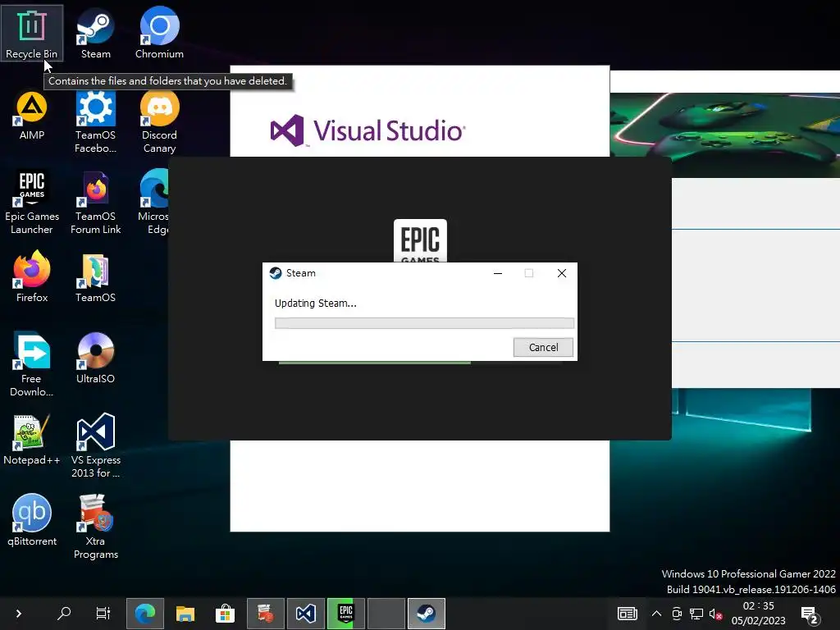Open the Epic Games Launcher desktop icon
The image size is (840, 630).
[x=32, y=203]
